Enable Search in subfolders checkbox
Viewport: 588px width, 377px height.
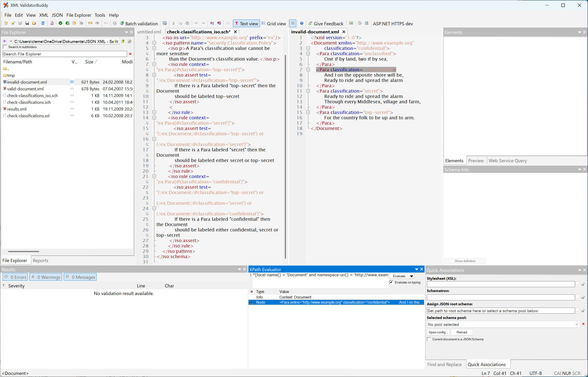(x=5, y=47)
